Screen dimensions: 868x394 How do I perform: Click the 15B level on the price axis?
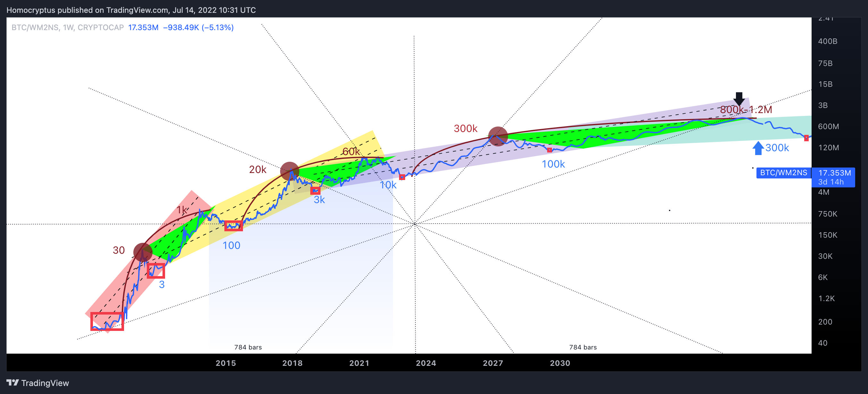[x=825, y=84]
